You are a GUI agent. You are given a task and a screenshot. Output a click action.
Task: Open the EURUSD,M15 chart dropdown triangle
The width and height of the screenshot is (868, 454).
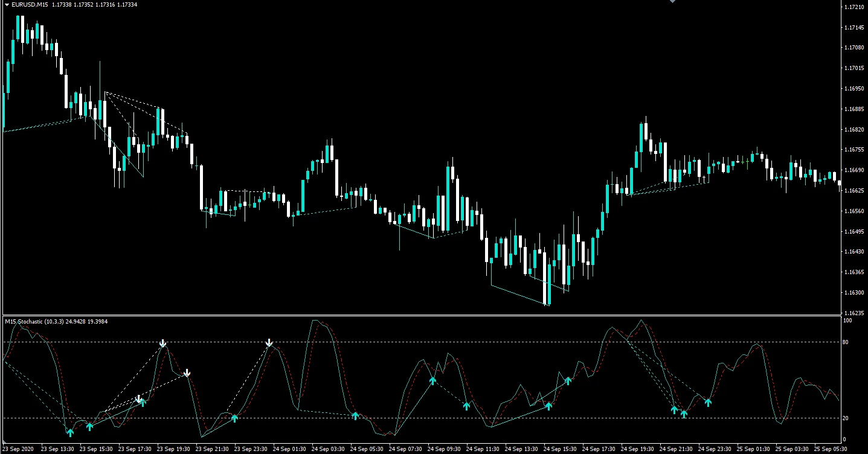coord(6,5)
